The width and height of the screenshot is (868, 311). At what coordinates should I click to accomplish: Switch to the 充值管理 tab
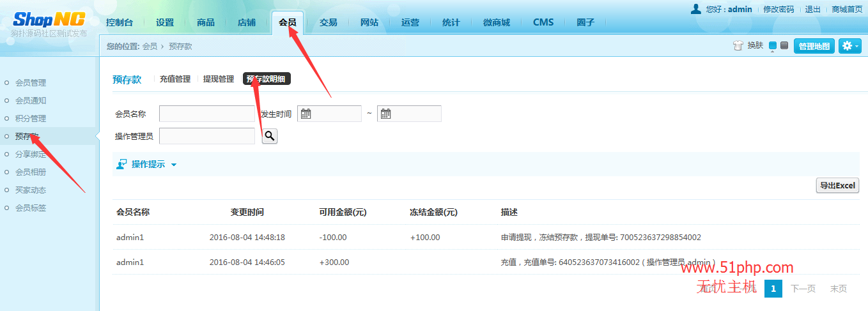175,79
